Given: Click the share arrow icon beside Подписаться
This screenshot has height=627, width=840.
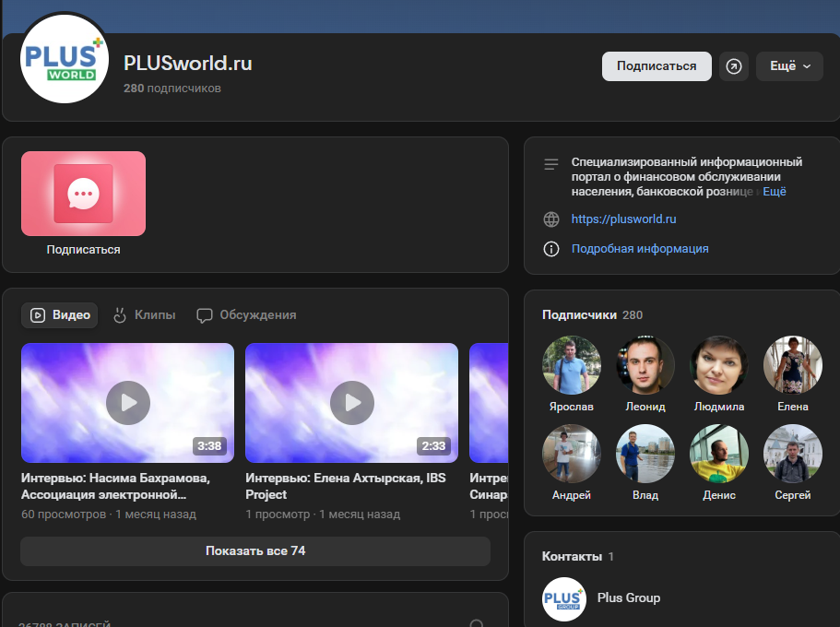Looking at the screenshot, I should [x=734, y=66].
